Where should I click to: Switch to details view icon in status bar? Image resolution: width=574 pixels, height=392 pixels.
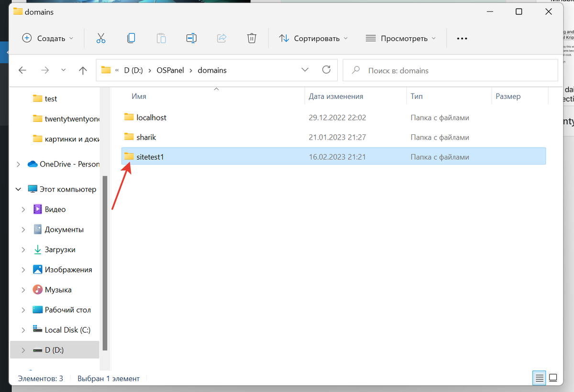(540, 379)
